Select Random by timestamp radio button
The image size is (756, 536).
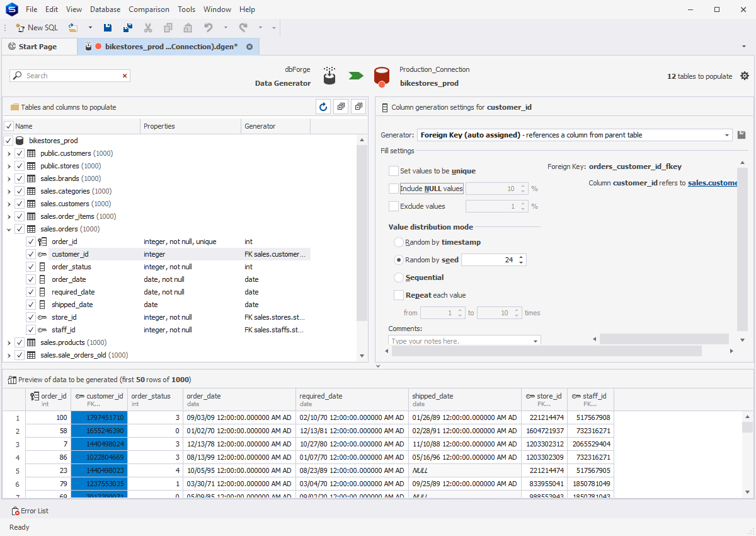pyautogui.click(x=399, y=242)
